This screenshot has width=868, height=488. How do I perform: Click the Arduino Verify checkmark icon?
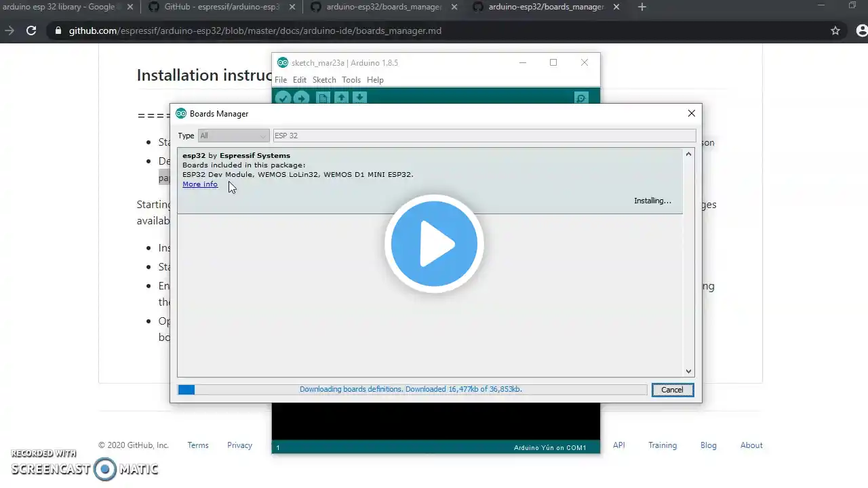283,98
